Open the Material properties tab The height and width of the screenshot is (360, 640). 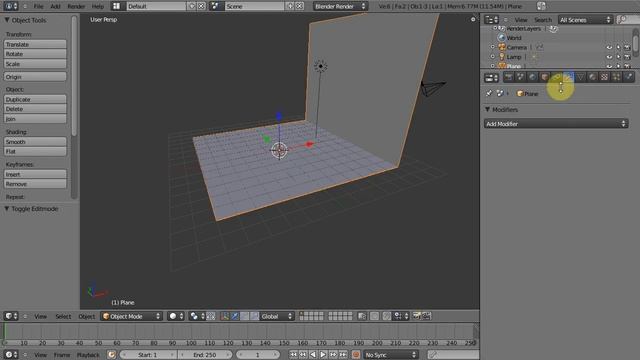pos(592,77)
